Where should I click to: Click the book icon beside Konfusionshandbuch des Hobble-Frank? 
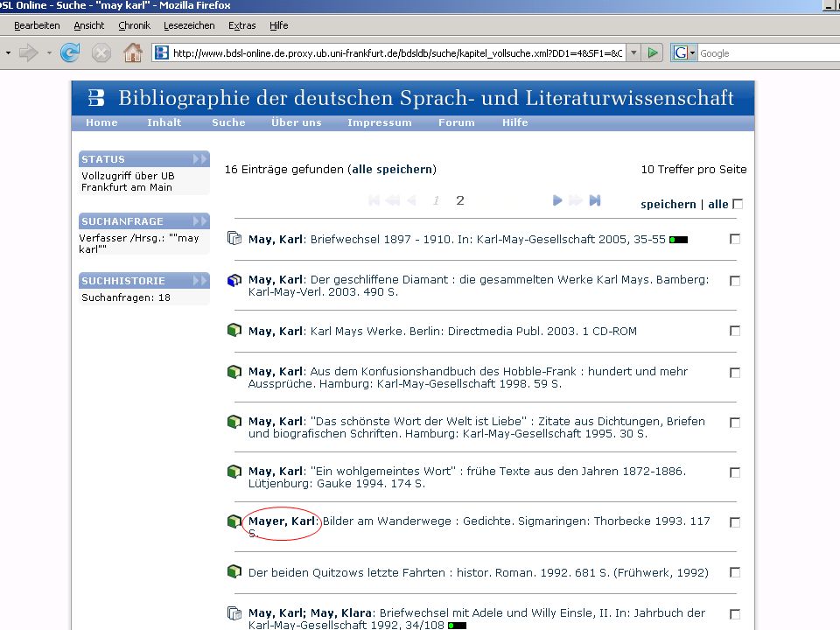(234, 371)
